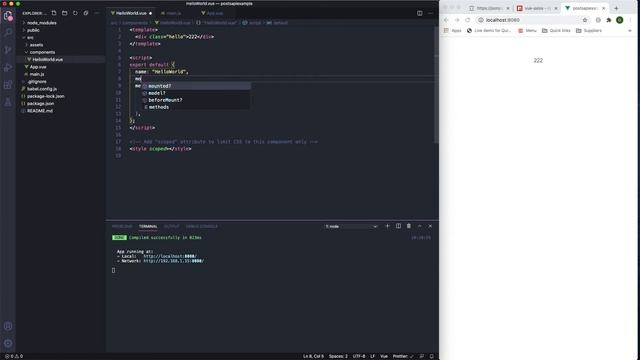Close the terminal panel
The image size is (640, 360).
pyautogui.click(x=430, y=226)
